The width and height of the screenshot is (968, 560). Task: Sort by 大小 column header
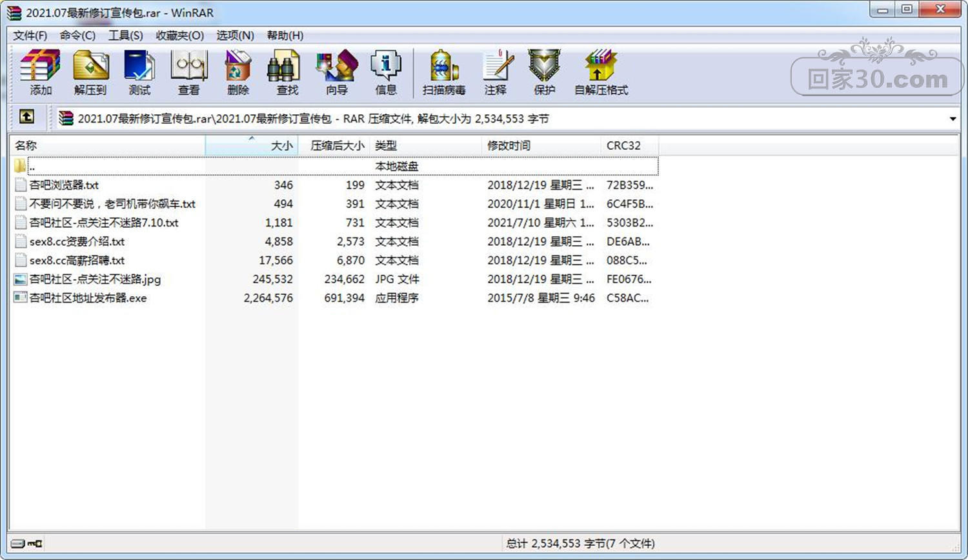pos(252,146)
